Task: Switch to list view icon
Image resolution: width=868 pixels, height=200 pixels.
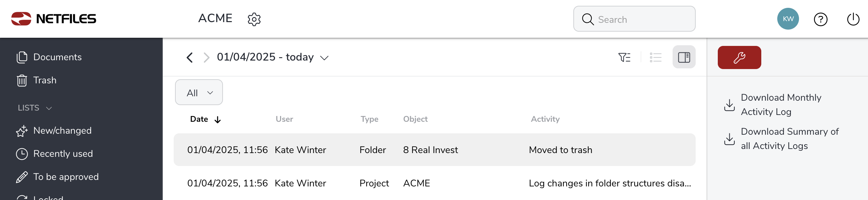Action: point(655,57)
